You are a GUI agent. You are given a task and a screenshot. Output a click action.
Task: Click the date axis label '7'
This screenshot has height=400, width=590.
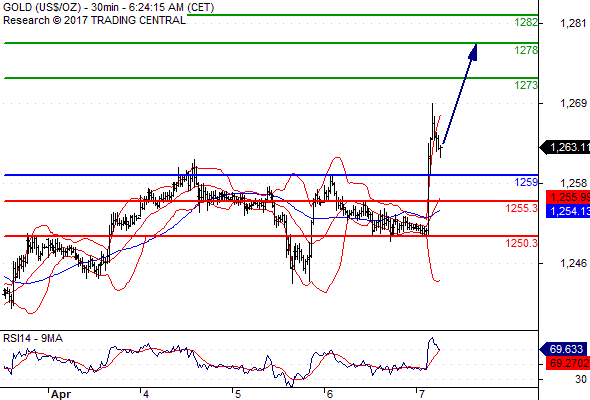pyautogui.click(x=421, y=394)
